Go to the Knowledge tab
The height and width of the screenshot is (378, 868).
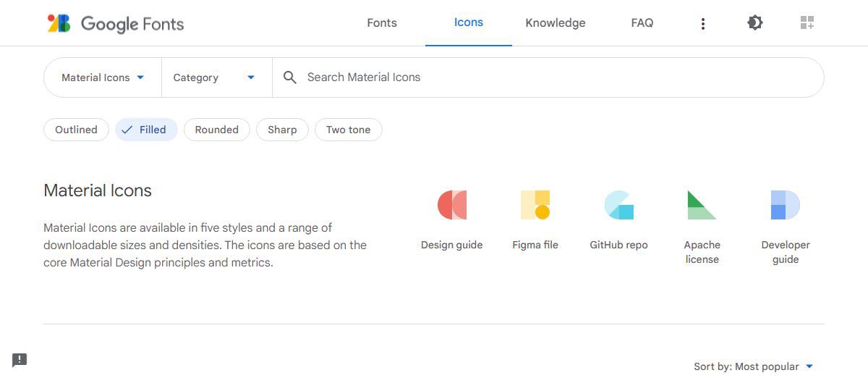click(556, 23)
